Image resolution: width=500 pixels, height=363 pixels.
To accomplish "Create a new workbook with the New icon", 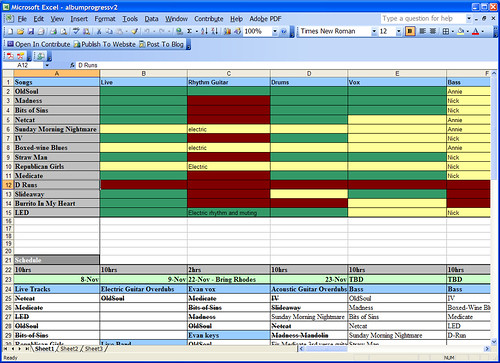I will pos(10,31).
